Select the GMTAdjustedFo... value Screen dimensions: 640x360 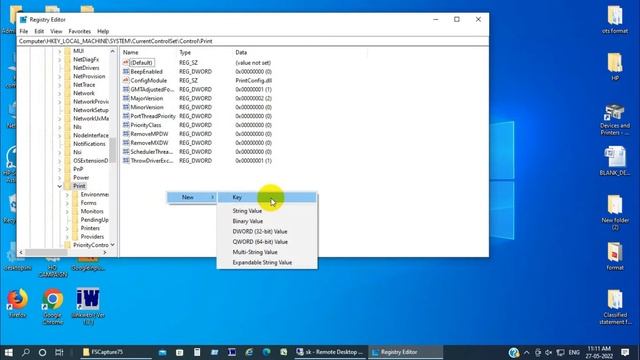click(152, 89)
